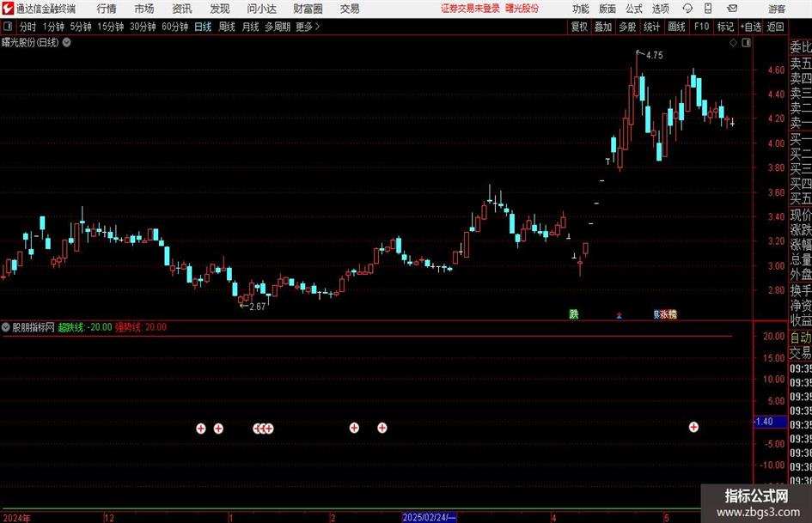
Task: Switch to 15分钟 chart period
Action: pos(110,27)
